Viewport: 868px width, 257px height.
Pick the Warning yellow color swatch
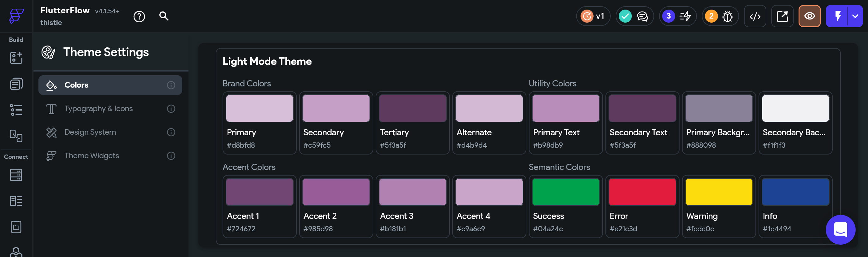719,192
